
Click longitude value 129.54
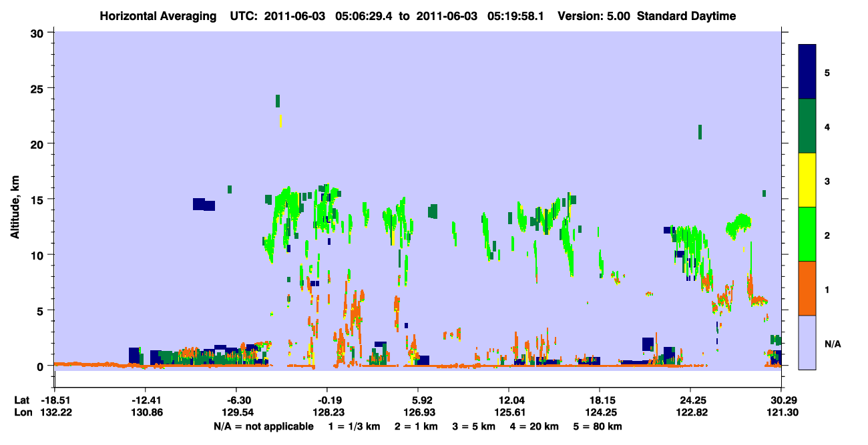click(238, 412)
